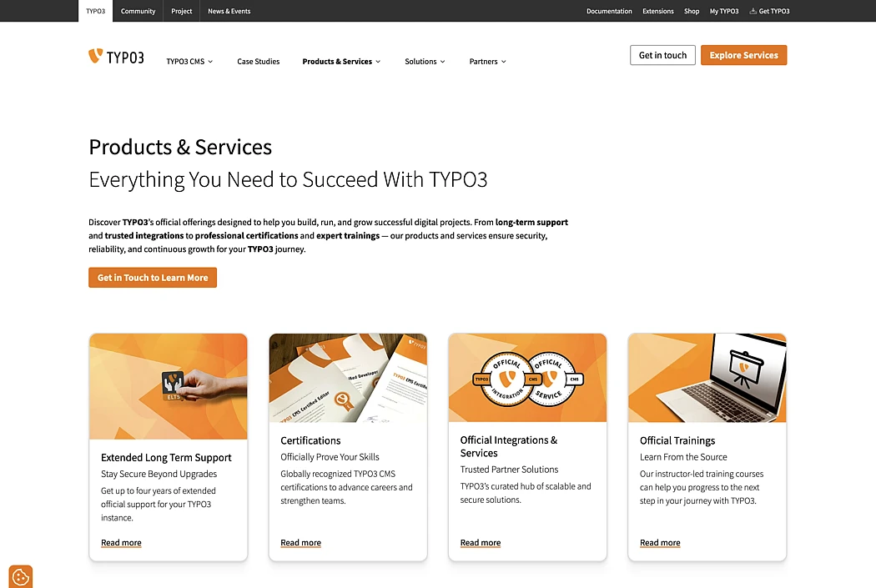Click the Official Trainings laptop image
This screenshot has width=876, height=588.
pyautogui.click(x=707, y=378)
